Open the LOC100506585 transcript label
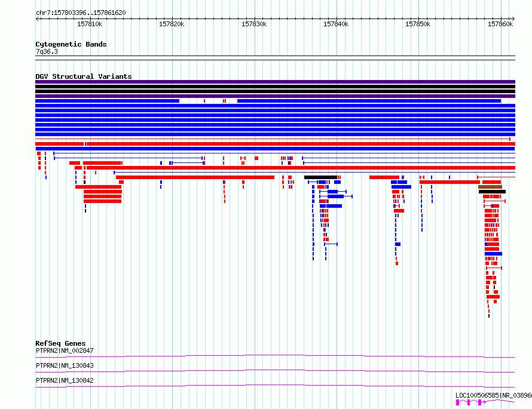Viewport: 532px width, 409px height. tap(494, 395)
